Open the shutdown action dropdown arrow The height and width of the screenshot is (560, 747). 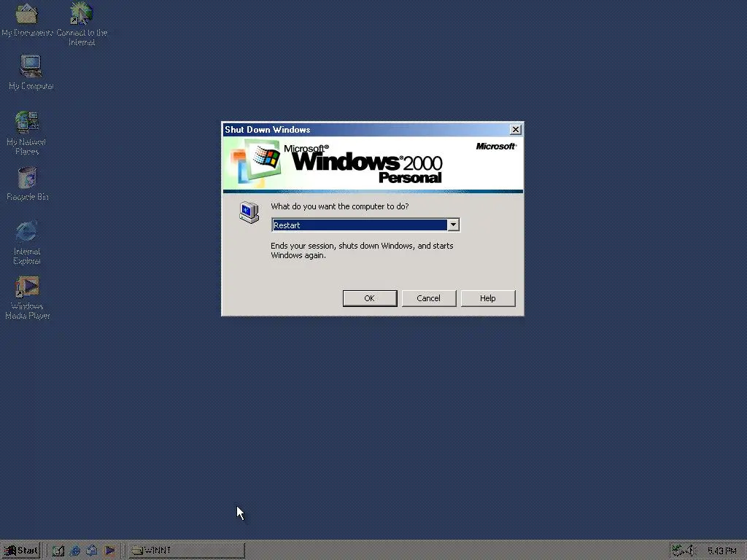click(x=453, y=225)
